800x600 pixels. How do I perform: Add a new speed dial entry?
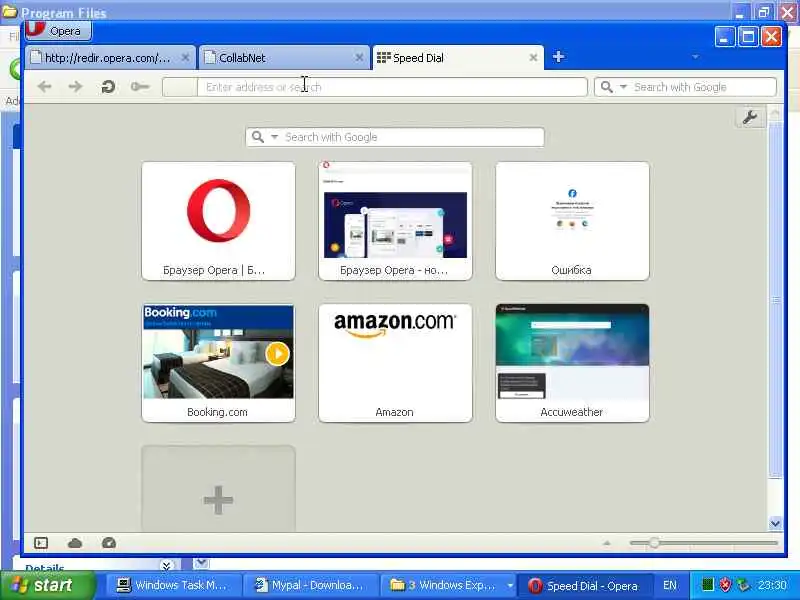pyautogui.click(x=218, y=489)
